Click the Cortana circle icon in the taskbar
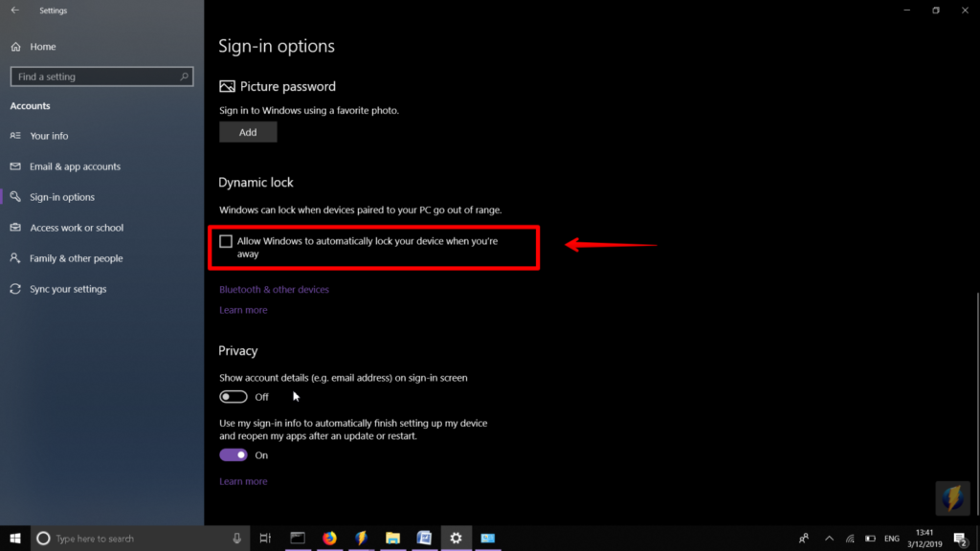 pyautogui.click(x=43, y=538)
